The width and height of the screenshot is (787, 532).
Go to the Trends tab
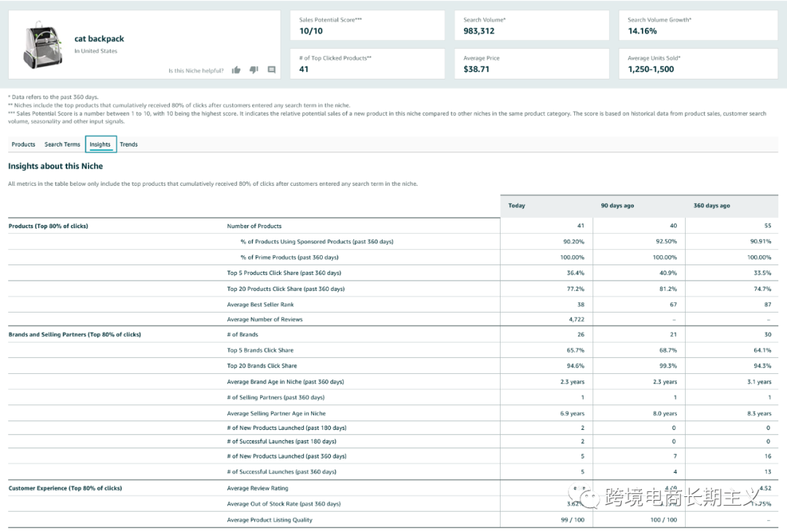(129, 144)
